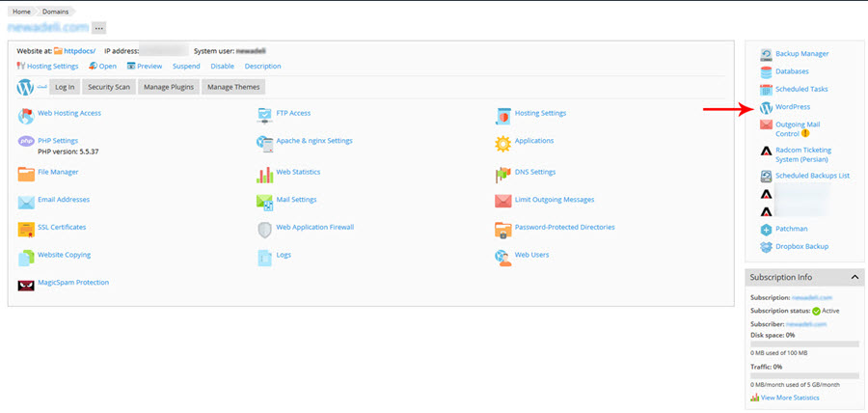Open the Dropbox Backup icon
The width and height of the screenshot is (868, 413).
click(x=766, y=247)
